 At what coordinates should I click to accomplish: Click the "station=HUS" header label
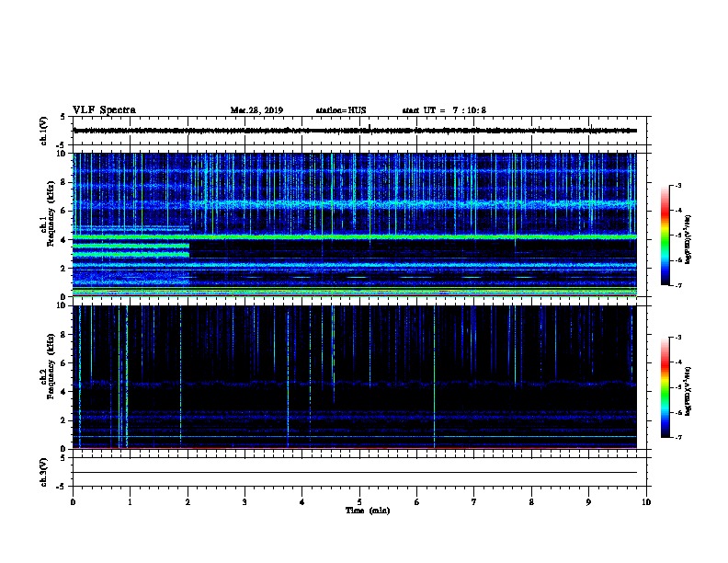[341, 110]
